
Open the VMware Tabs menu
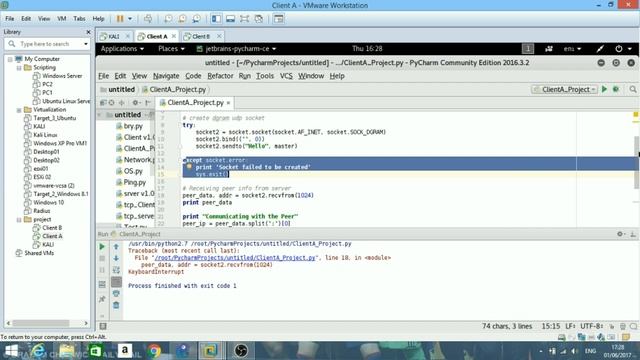pyautogui.click(x=79, y=19)
